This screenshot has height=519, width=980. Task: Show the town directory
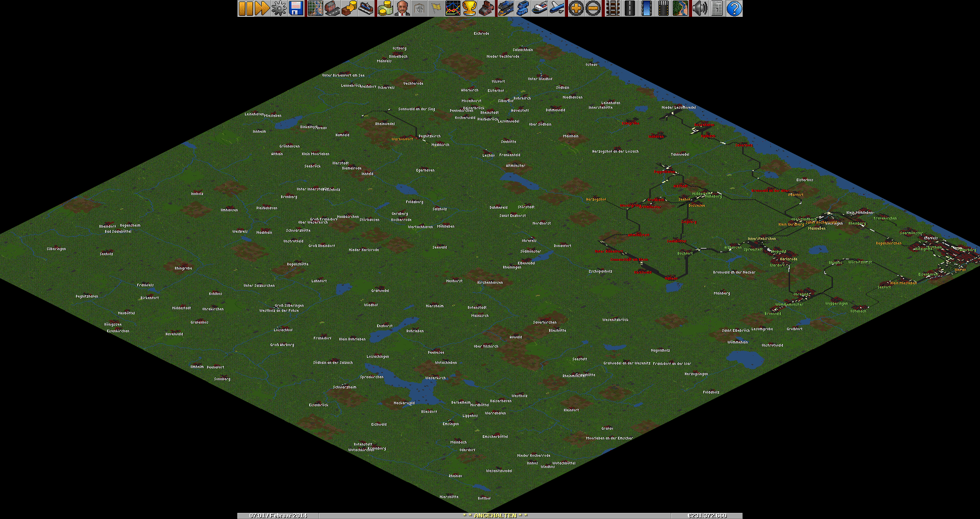tap(332, 8)
